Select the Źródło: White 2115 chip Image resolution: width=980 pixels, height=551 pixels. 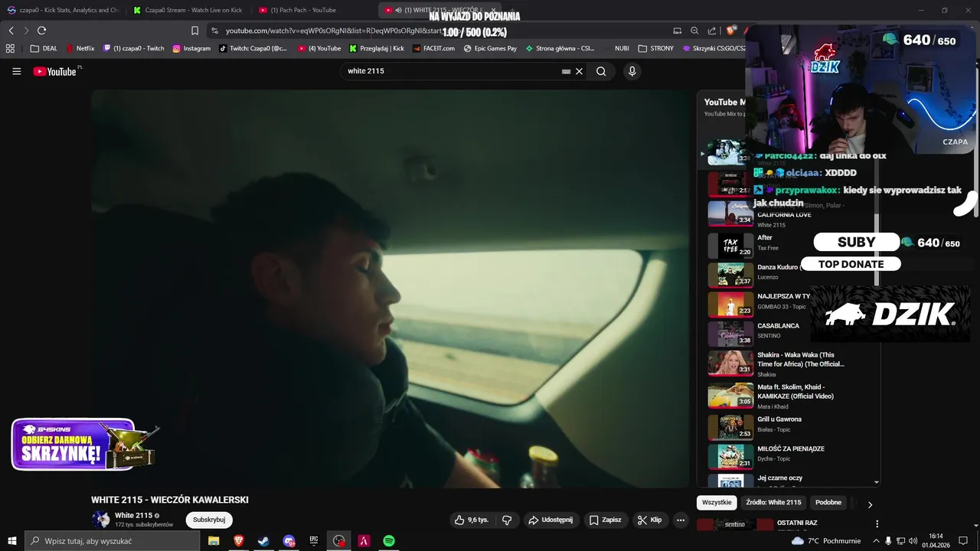pos(773,503)
